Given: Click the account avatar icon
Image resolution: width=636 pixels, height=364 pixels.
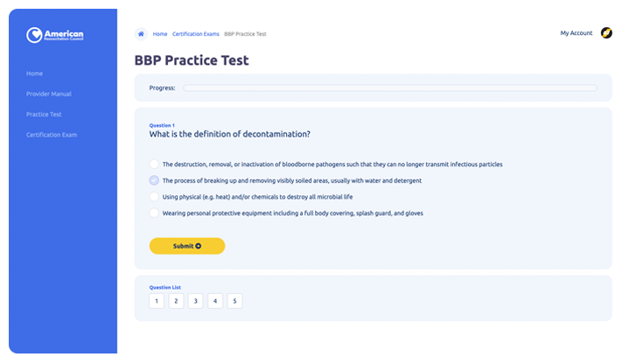Looking at the screenshot, I should (x=606, y=33).
